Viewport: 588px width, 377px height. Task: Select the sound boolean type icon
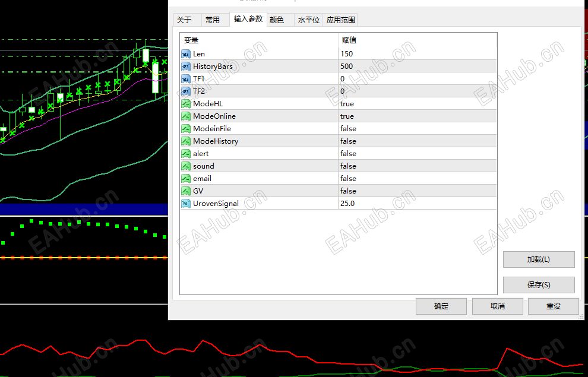coord(186,166)
